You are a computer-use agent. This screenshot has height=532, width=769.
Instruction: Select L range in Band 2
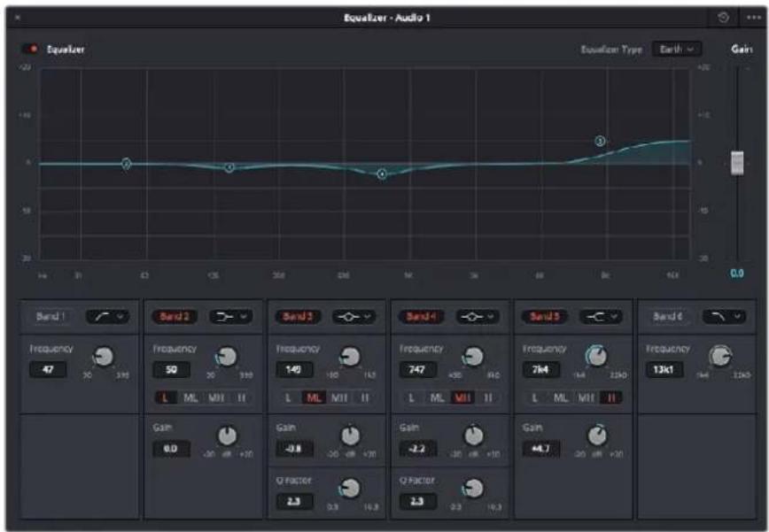coord(166,397)
